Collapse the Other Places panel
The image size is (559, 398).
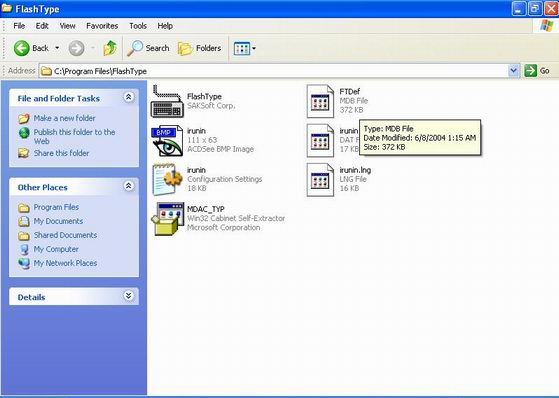128,186
